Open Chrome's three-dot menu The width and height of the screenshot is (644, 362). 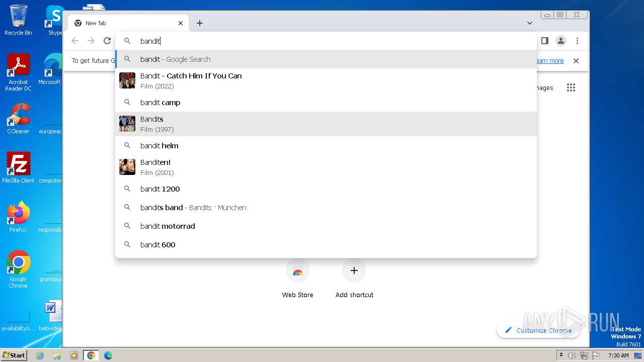tap(577, 41)
